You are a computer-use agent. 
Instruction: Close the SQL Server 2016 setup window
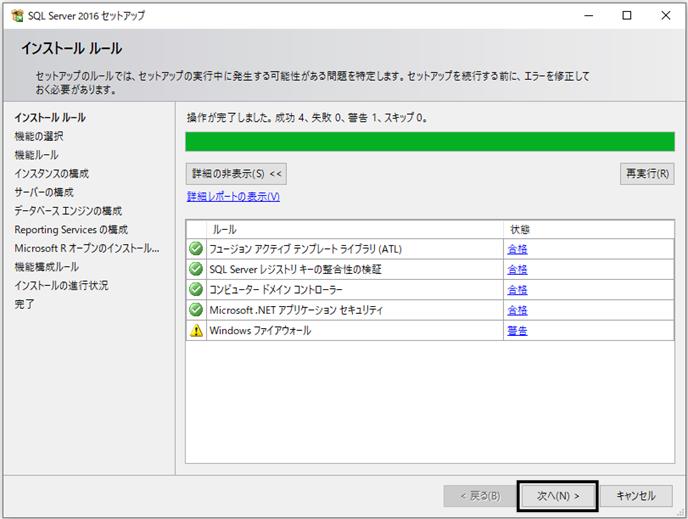tap(666, 16)
